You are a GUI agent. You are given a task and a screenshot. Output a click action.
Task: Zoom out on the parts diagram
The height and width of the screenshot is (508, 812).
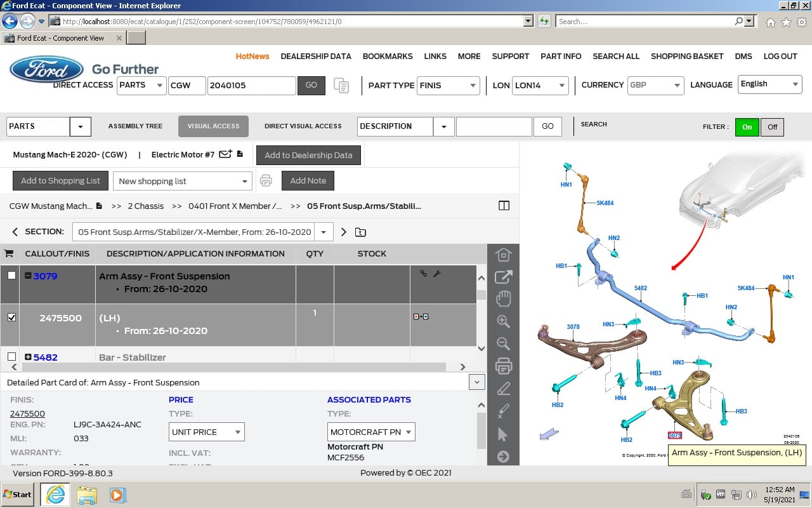pos(504,344)
